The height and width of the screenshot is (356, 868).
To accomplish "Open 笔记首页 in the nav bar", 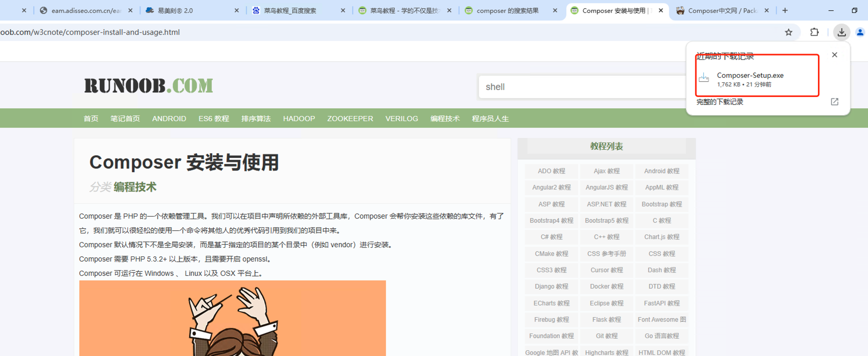I will [125, 118].
